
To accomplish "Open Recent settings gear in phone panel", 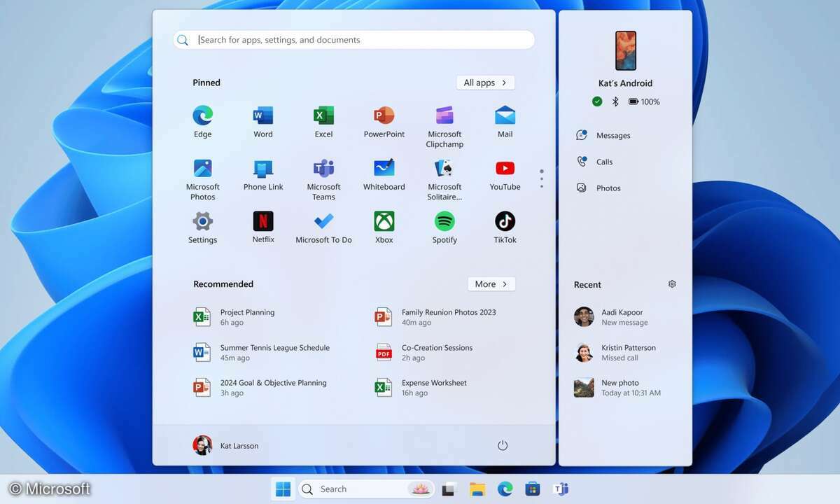I will [x=672, y=284].
